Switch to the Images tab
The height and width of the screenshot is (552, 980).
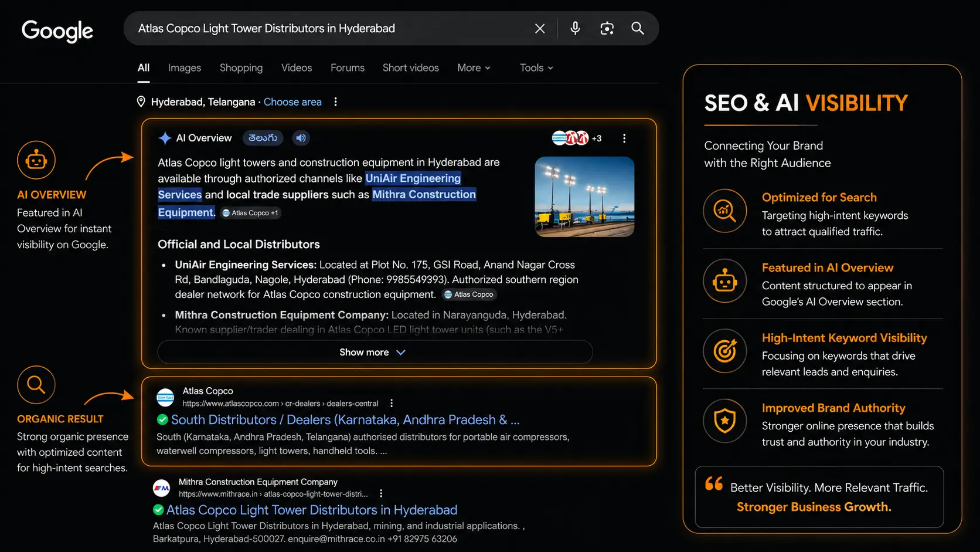(x=185, y=68)
